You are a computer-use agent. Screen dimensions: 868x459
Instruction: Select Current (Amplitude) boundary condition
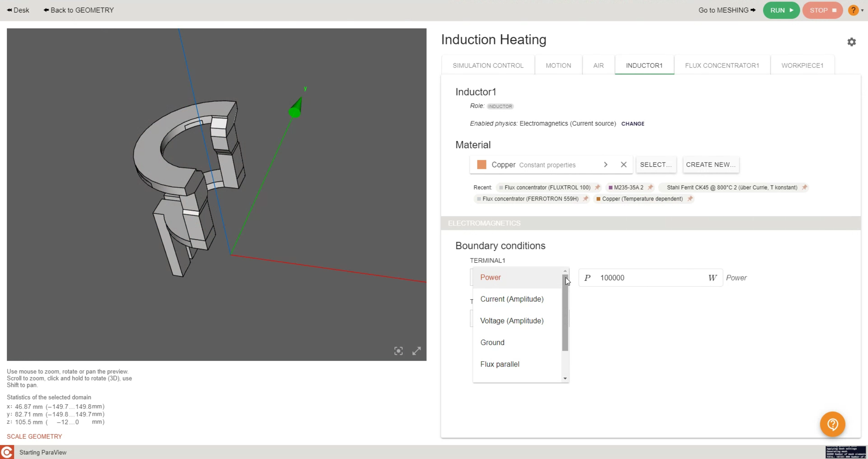click(x=512, y=299)
